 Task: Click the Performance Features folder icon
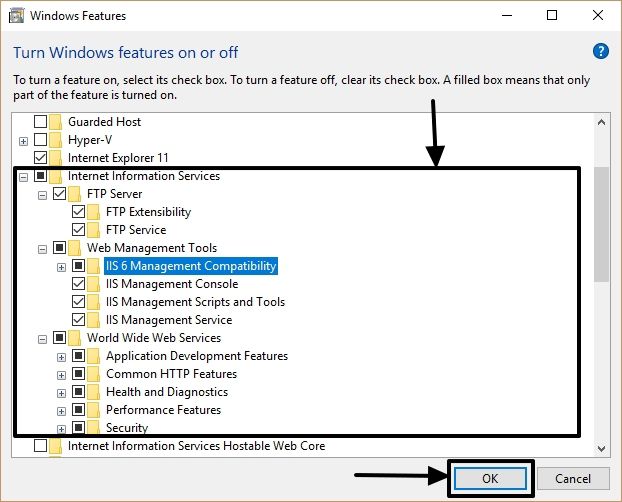(94, 410)
